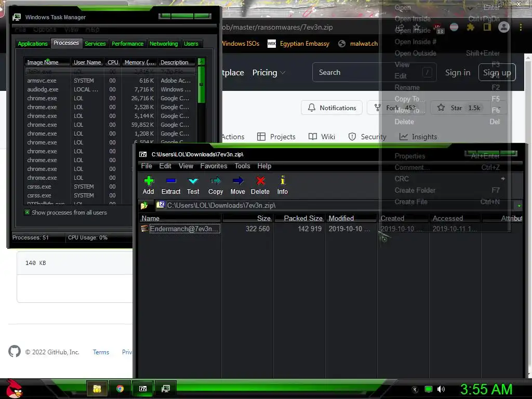Image resolution: width=532 pixels, height=399 pixels.
Task: Switch to Performance tab in Task Manager
Action: (128, 44)
